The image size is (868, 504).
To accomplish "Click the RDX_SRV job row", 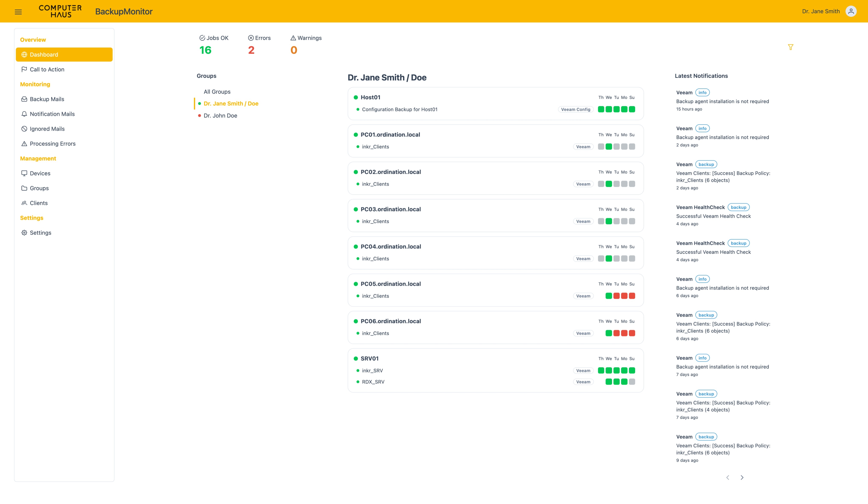I will pos(495,382).
